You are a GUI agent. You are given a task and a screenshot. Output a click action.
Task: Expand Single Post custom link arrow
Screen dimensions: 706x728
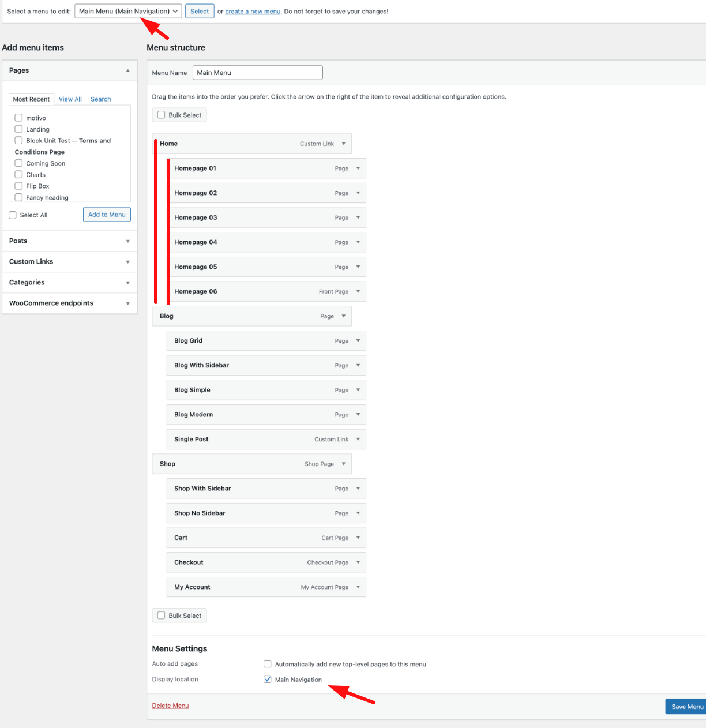(x=358, y=439)
